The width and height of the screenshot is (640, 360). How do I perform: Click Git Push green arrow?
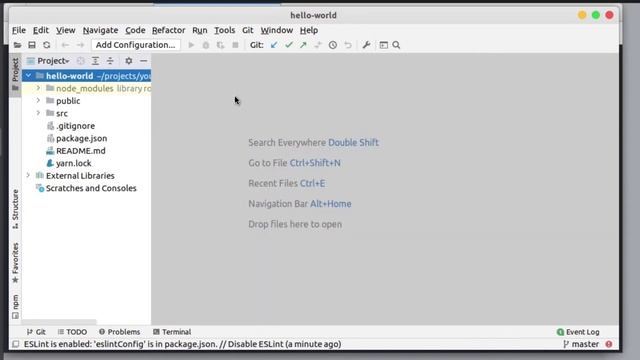click(x=303, y=45)
